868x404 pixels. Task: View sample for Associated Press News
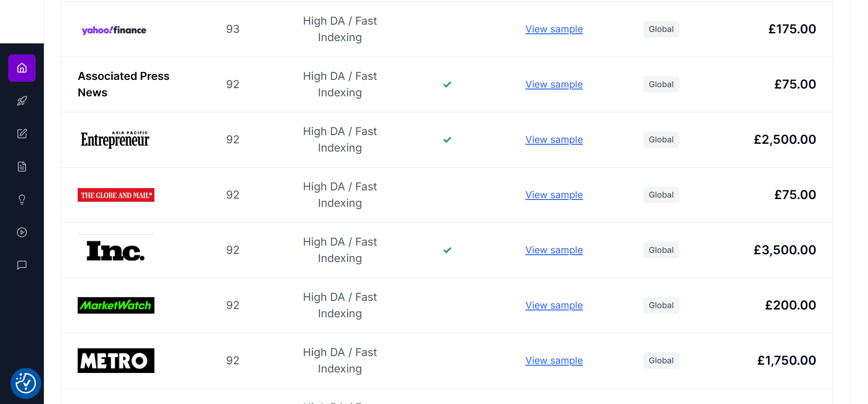[x=554, y=84]
